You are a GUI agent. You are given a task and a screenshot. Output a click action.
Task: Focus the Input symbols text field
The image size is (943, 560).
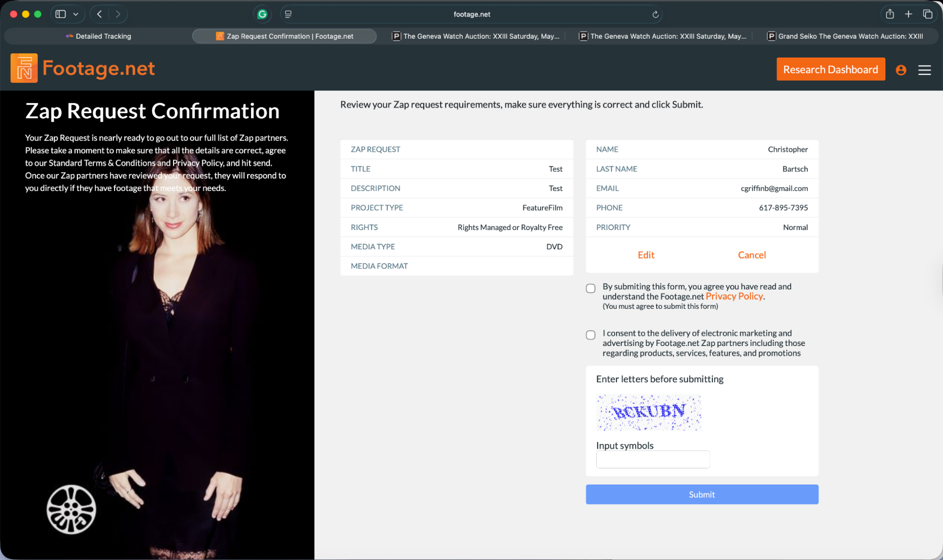pyautogui.click(x=652, y=459)
